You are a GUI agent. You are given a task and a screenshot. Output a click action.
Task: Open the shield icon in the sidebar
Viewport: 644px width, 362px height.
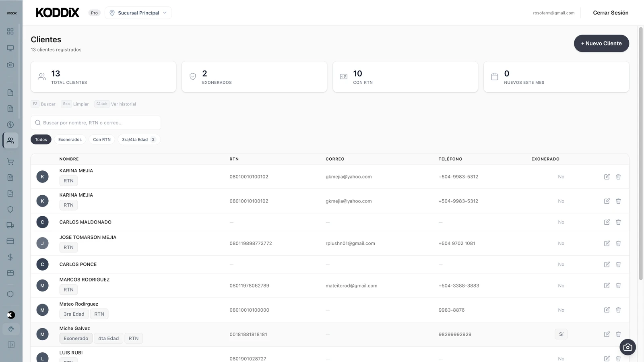click(x=10, y=209)
